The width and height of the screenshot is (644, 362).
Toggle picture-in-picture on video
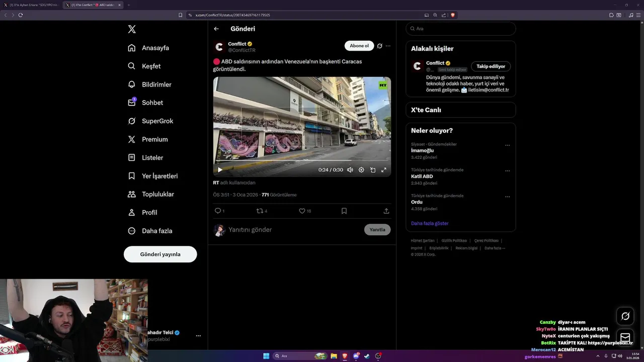[x=373, y=170]
